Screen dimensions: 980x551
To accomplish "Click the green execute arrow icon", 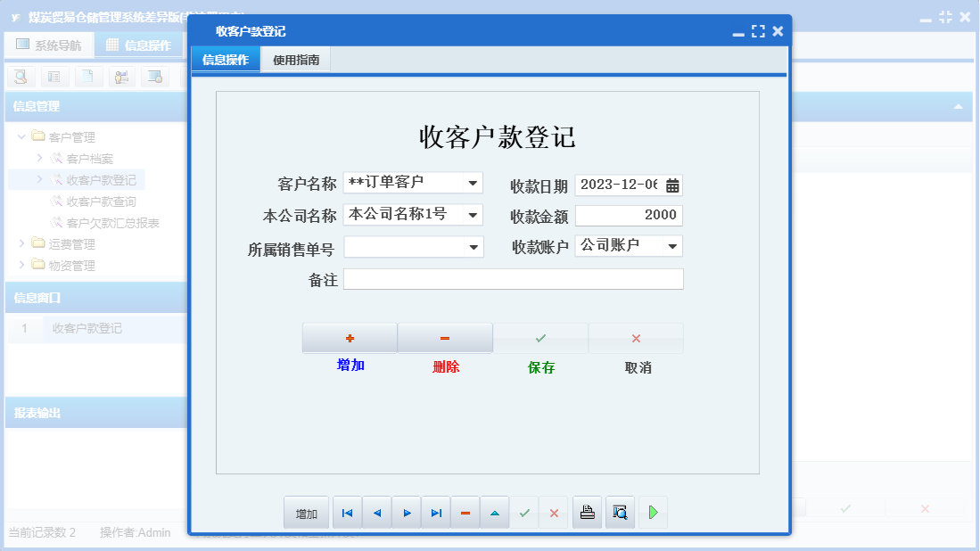I will pos(652,512).
